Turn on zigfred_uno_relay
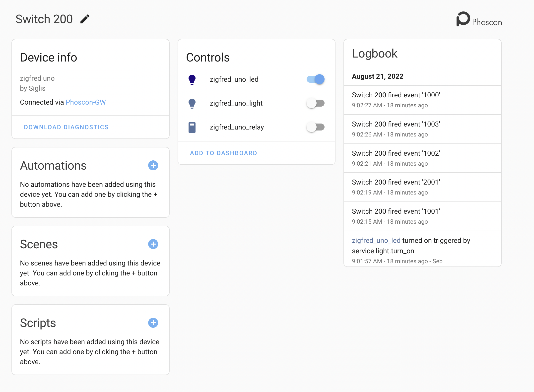This screenshot has width=534, height=392. coord(315,127)
